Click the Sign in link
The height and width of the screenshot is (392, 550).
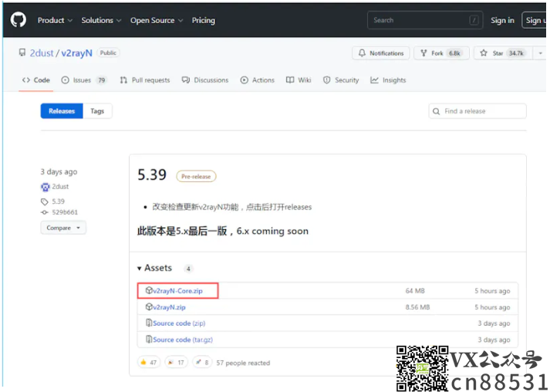click(502, 20)
